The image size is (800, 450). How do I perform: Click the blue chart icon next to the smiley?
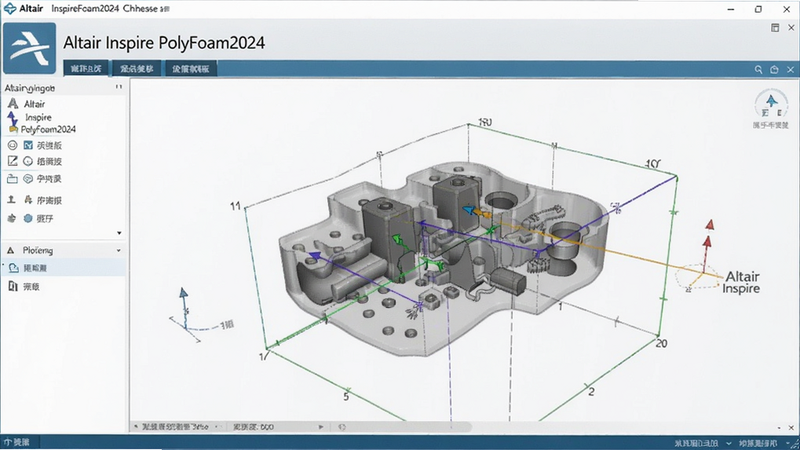[x=28, y=145]
